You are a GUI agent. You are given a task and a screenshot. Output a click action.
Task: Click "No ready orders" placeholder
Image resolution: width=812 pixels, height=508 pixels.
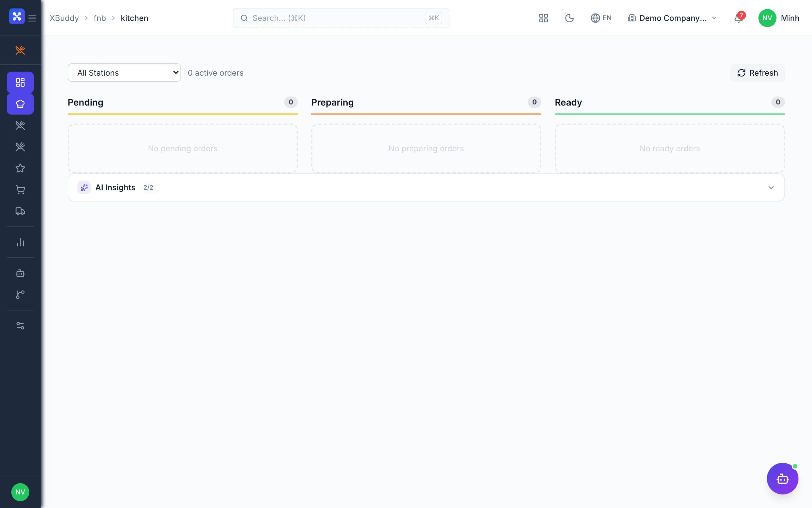coord(670,148)
